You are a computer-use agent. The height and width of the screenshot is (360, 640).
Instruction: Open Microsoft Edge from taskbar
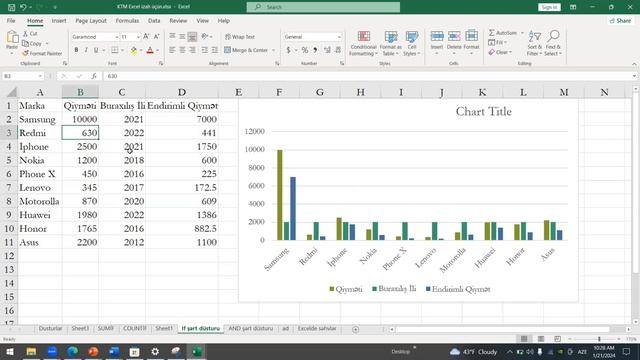(x=73, y=351)
